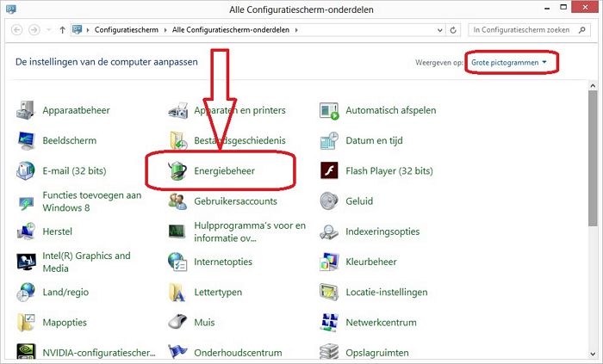603x364 pixels.
Task: Open the Gebruikersaccounts people icon
Action: pos(177,201)
